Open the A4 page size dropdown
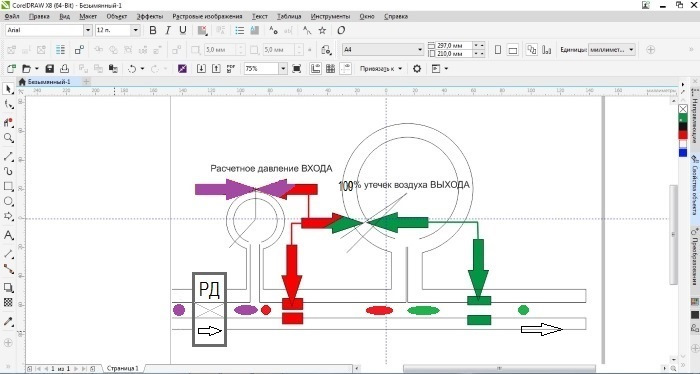The image size is (700, 374). click(x=420, y=50)
